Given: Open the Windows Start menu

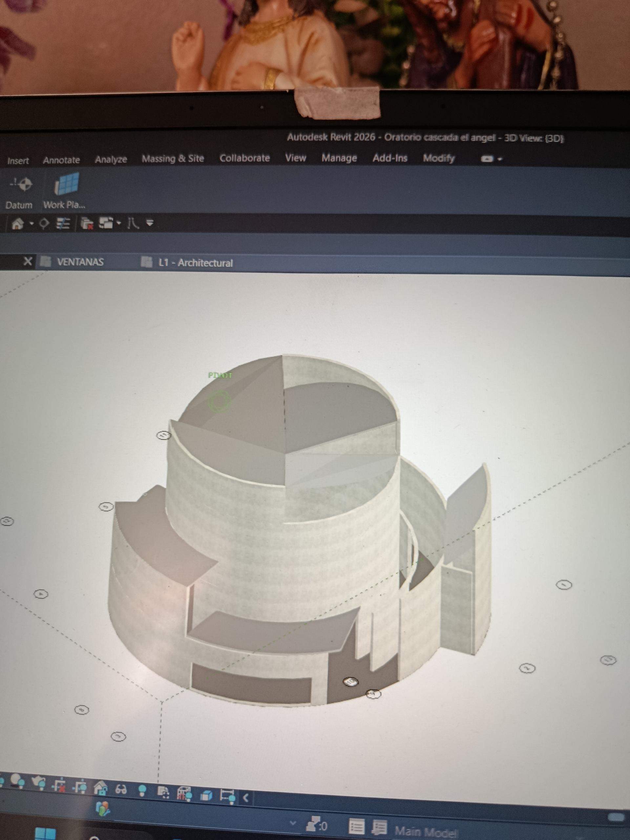Looking at the screenshot, I should coord(45,834).
